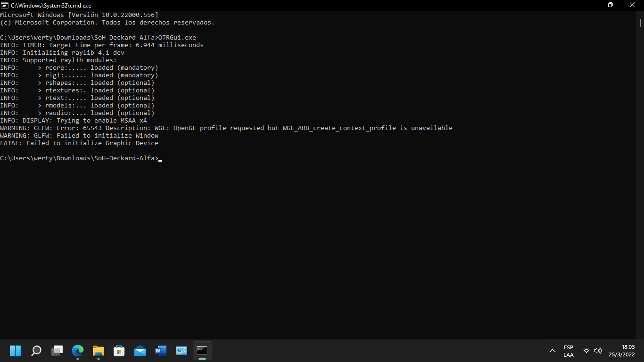Click the blinking command prompt input line
Image resolution: width=644 pixels, height=362 pixels.
click(160, 158)
